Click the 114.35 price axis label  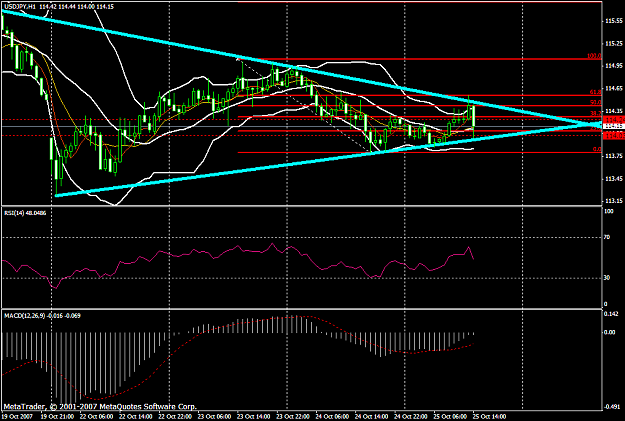click(614, 111)
